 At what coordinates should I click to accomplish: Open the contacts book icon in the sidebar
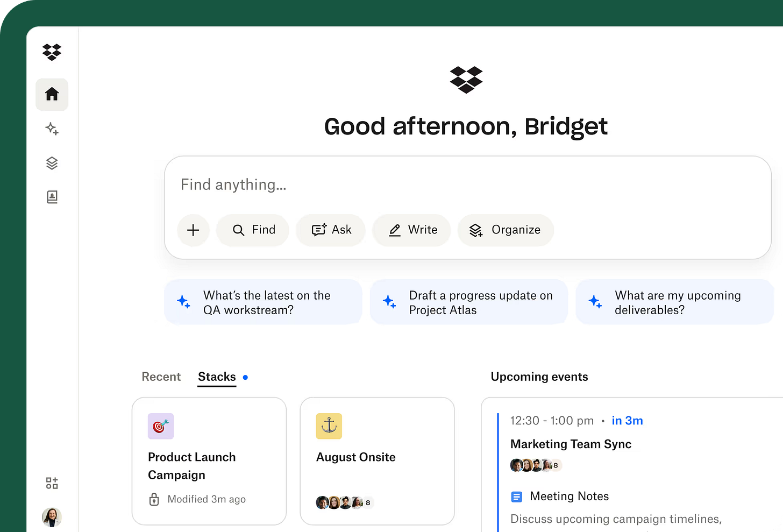[x=52, y=197]
